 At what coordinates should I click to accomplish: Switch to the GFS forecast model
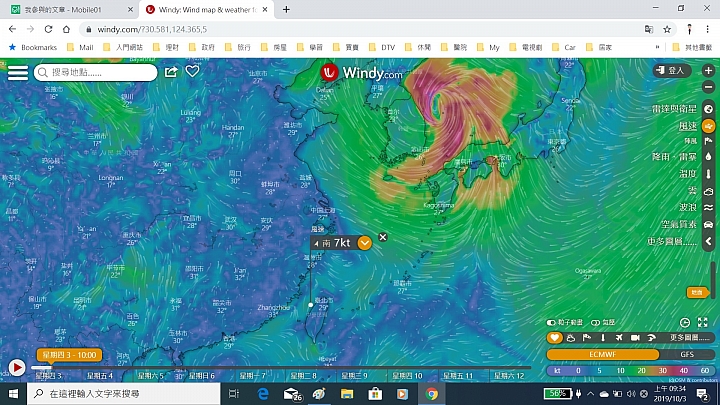point(687,354)
